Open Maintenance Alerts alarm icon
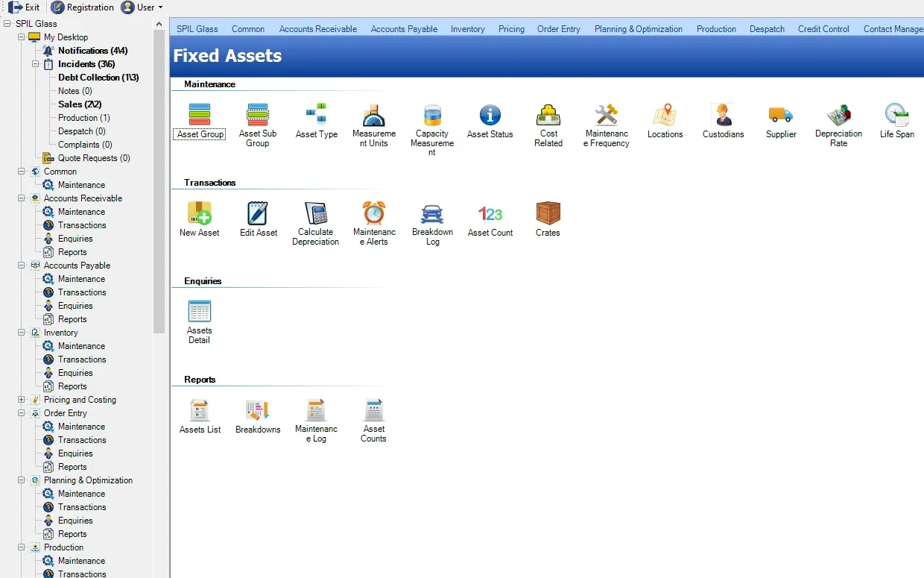Image resolution: width=924 pixels, height=578 pixels. (x=374, y=214)
